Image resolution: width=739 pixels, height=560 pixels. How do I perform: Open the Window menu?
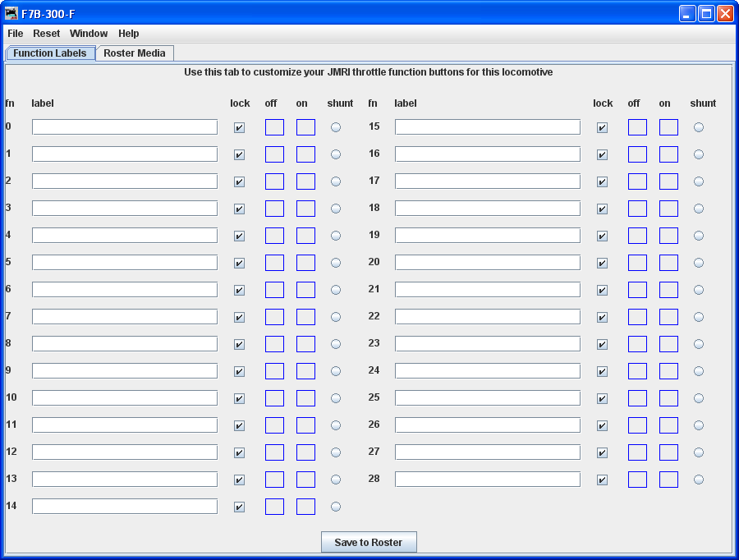[x=88, y=34]
